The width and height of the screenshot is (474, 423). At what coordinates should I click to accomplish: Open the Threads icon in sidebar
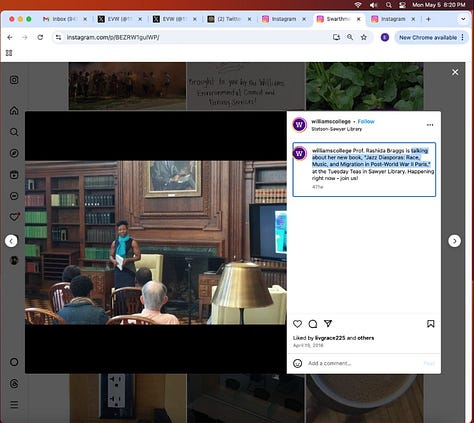[14, 384]
